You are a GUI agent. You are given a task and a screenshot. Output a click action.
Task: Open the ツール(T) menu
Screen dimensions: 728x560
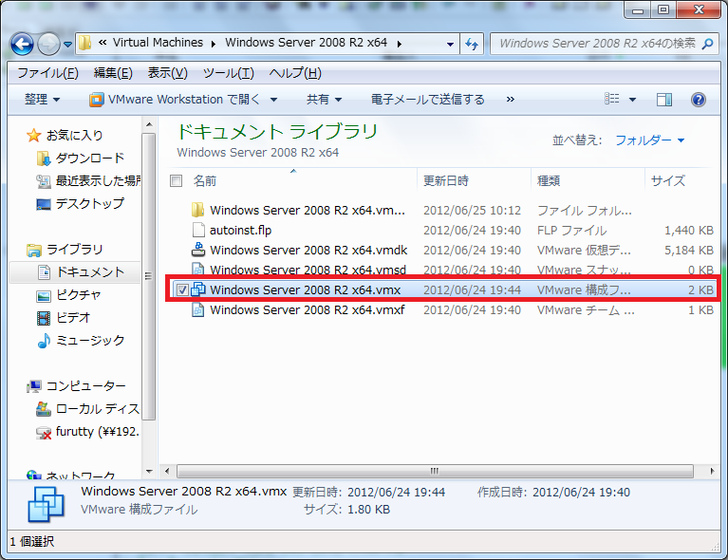click(229, 73)
